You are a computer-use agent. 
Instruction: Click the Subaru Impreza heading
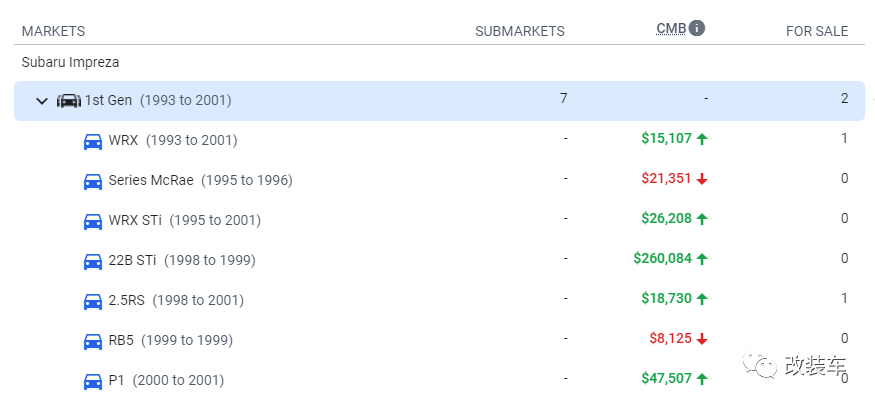pos(70,62)
